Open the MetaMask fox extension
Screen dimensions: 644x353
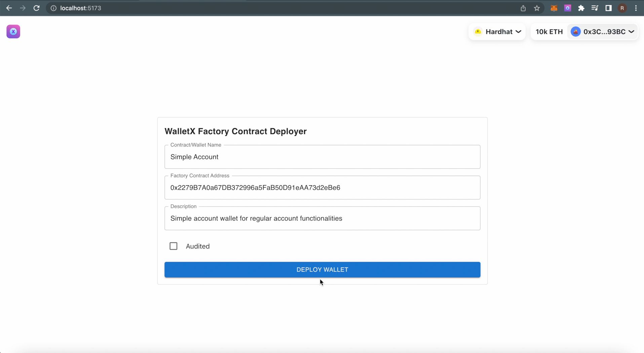click(554, 8)
